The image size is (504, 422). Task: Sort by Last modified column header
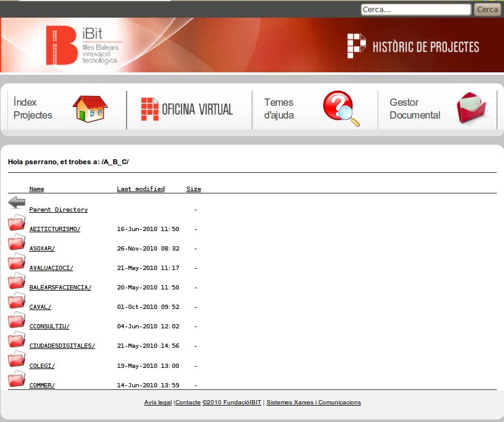pos(141,189)
